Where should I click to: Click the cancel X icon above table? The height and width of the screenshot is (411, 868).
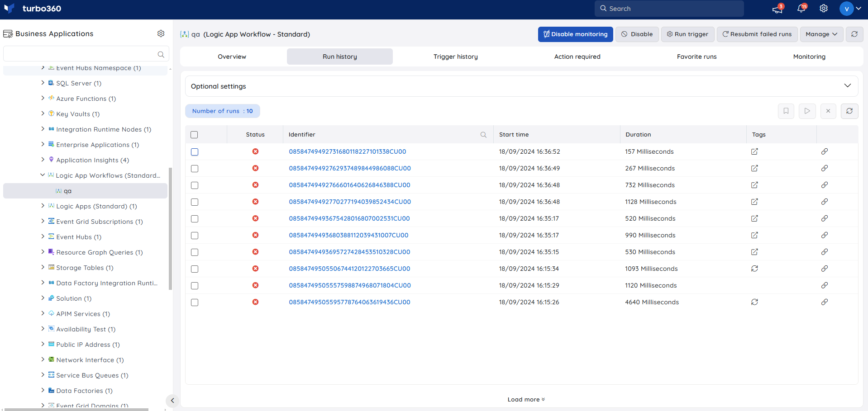click(x=828, y=111)
